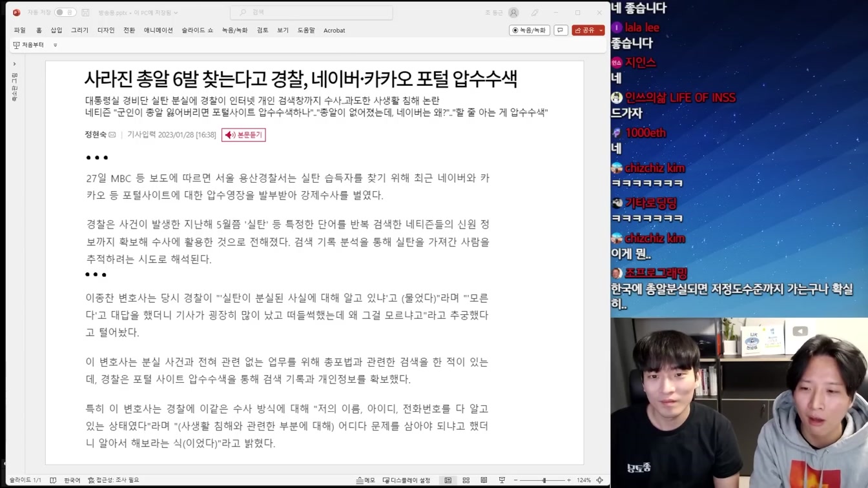The image size is (868, 488).
Task: Open the 방송용.pptx file name dropdown
Action: 138,12
